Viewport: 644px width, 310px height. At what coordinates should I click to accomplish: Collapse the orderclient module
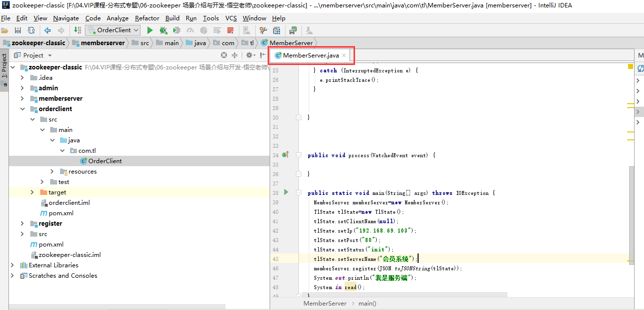(22, 109)
